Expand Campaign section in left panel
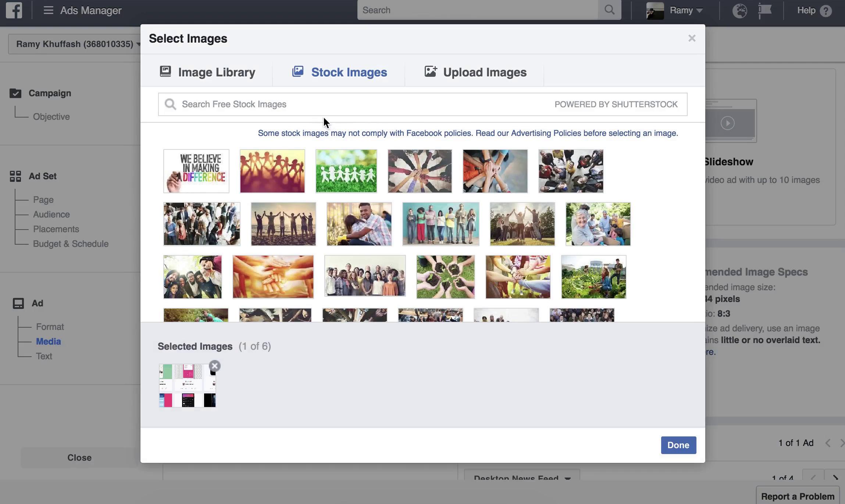 coord(49,93)
